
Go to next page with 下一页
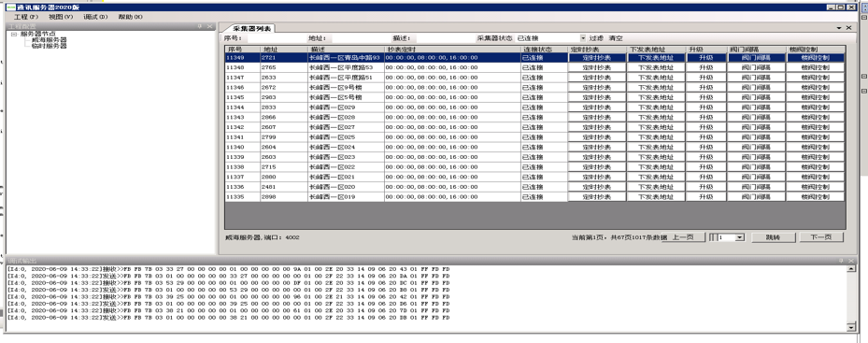point(821,237)
